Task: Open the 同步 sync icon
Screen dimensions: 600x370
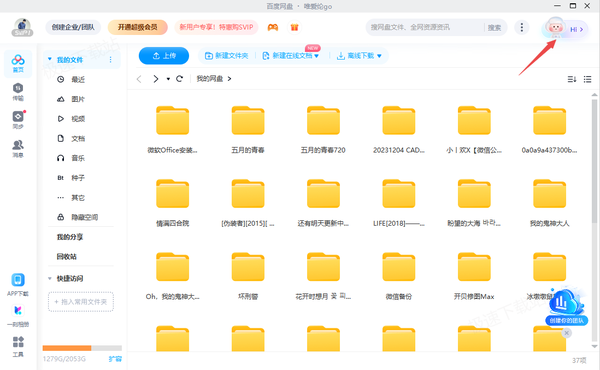Action: (18, 119)
